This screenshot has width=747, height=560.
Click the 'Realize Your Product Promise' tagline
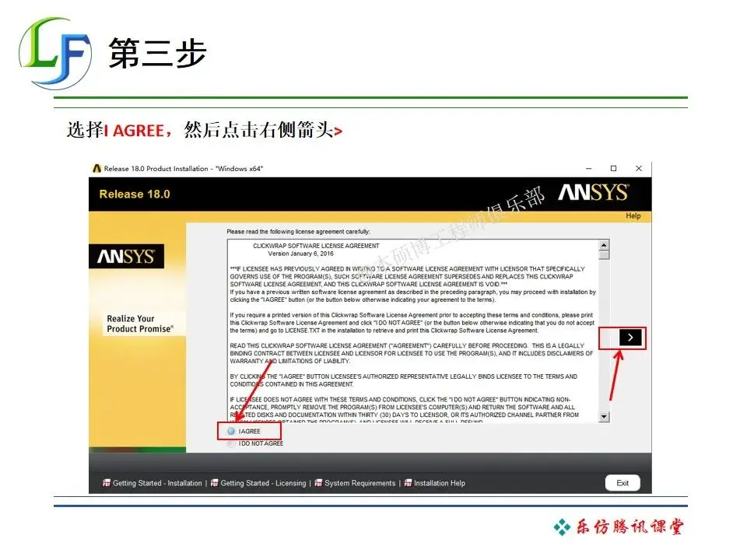pyautogui.click(x=140, y=324)
